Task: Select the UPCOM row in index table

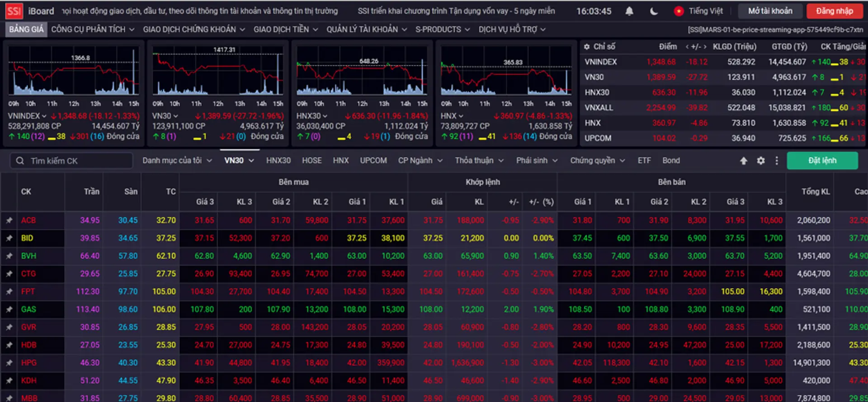Action: click(x=723, y=138)
